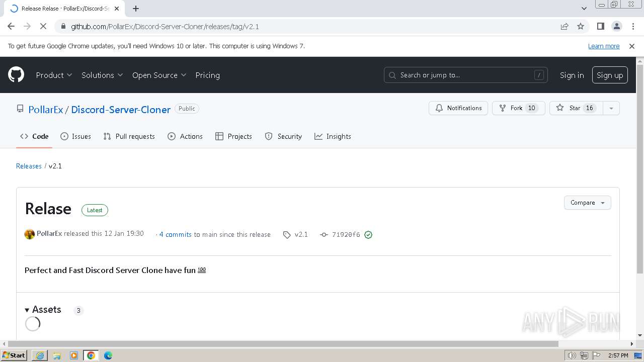
Task: Open Microsoft Edge from taskbar
Action: pos(108,355)
